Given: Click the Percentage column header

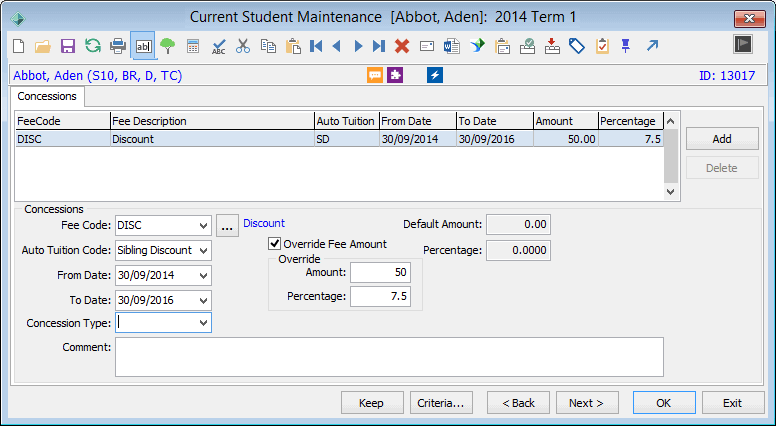Looking at the screenshot, I should [x=630, y=121].
